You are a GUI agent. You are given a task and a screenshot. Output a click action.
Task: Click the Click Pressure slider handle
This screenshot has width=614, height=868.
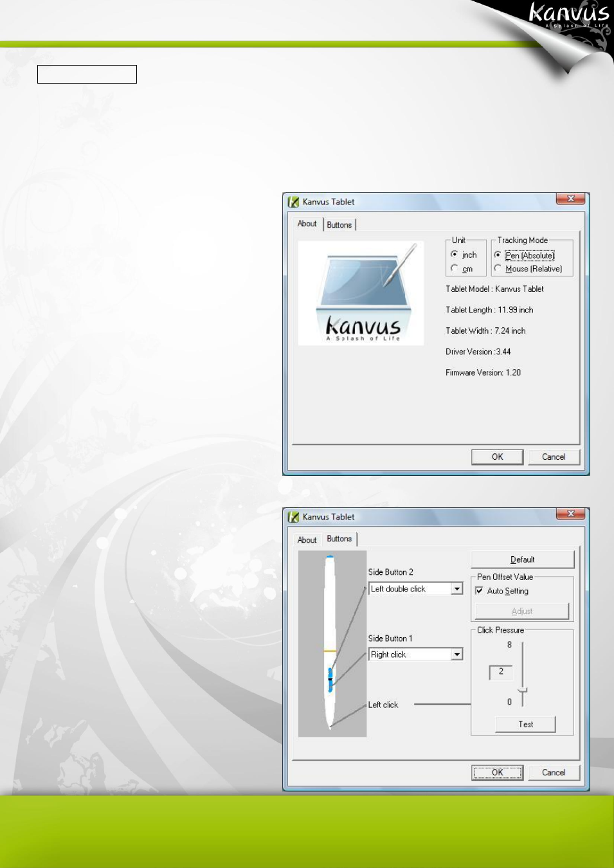(523, 691)
